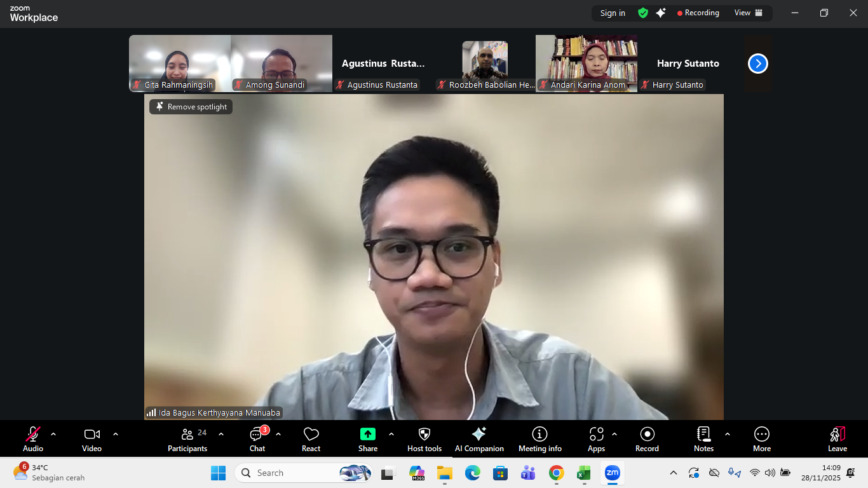Viewport: 868px width, 488px height.
Task: Expand share options arrow next to Share
Action: (x=391, y=434)
